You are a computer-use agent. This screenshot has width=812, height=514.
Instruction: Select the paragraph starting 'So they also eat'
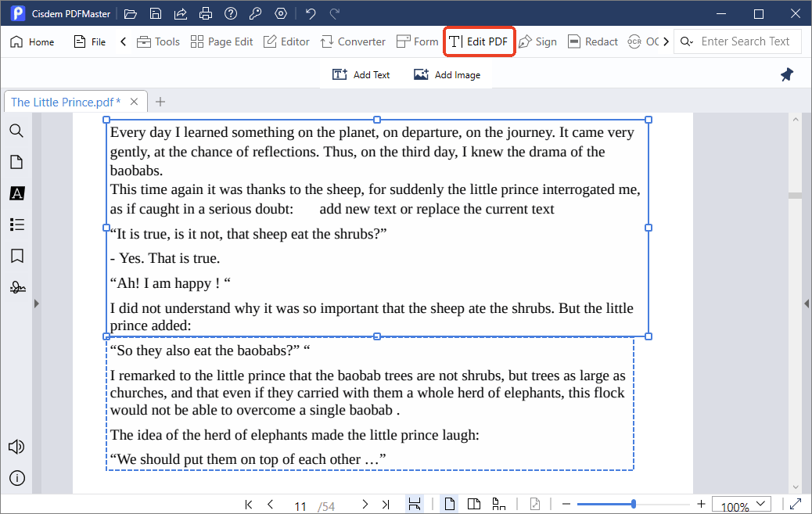pyautogui.click(x=210, y=350)
